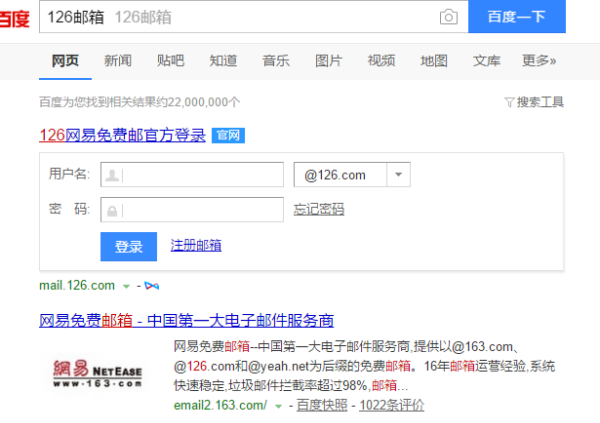
Task: Open the 地图 tab
Action: (434, 60)
